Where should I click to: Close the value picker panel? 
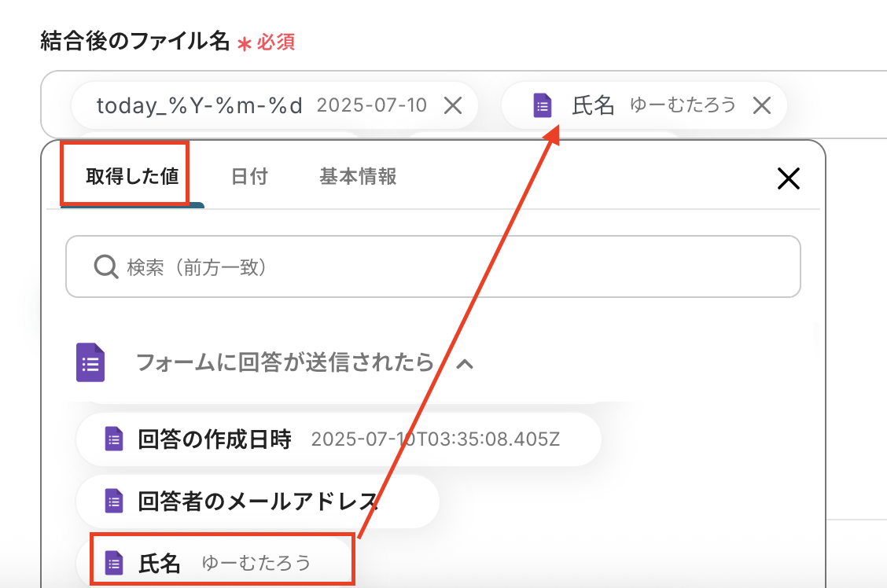point(788,179)
